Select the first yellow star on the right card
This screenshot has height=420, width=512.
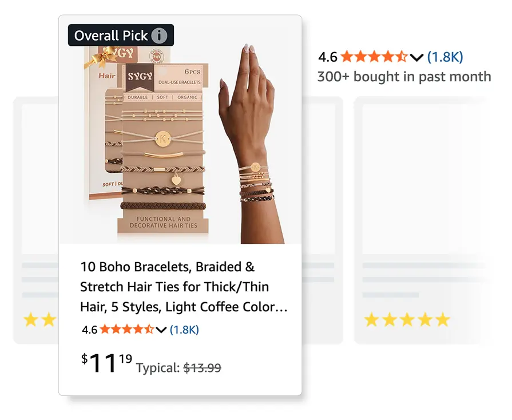point(371,320)
